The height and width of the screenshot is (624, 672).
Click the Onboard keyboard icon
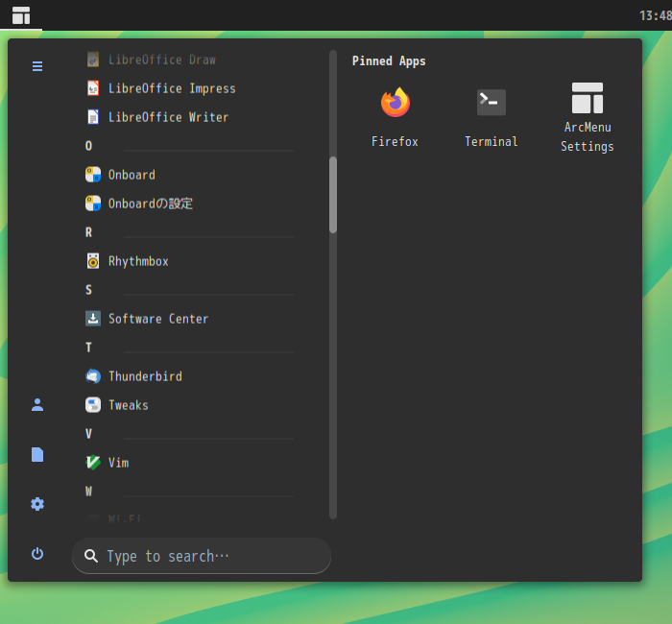click(93, 175)
